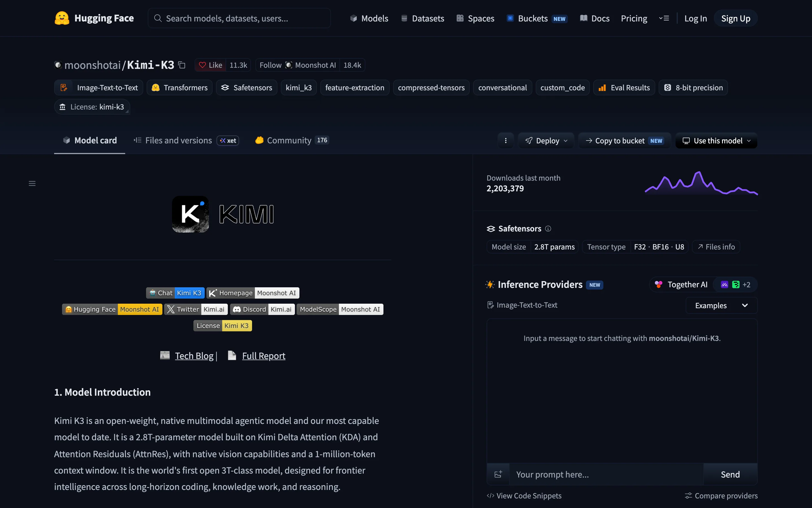
Task: Open the Files and versions tab
Action: pyautogui.click(x=186, y=141)
